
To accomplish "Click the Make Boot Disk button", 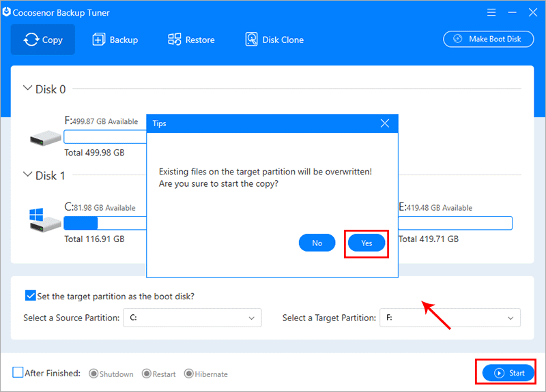I will click(488, 39).
